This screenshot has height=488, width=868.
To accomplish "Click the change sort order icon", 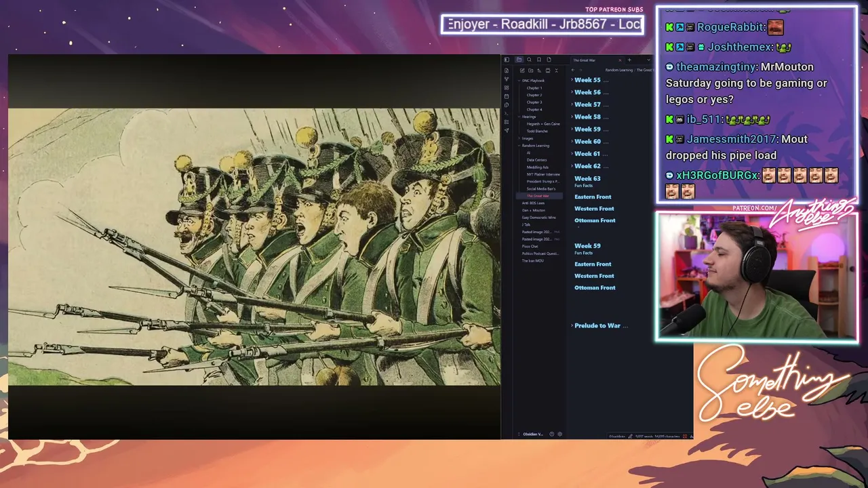I will tap(540, 70).
